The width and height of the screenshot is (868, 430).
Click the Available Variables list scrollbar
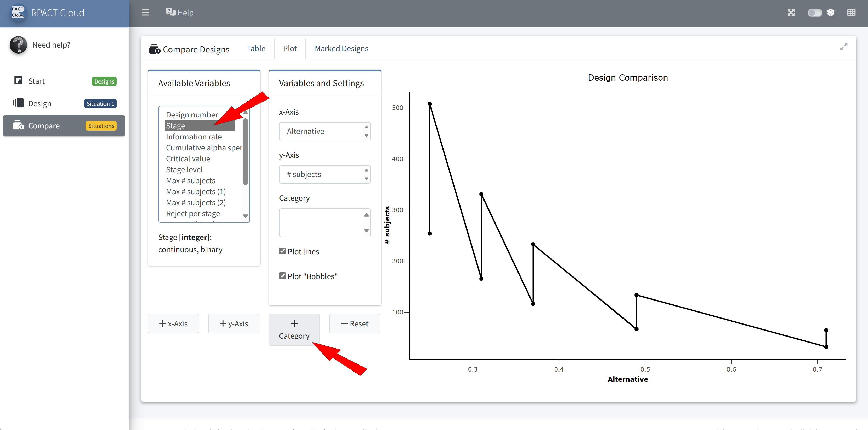(245, 151)
